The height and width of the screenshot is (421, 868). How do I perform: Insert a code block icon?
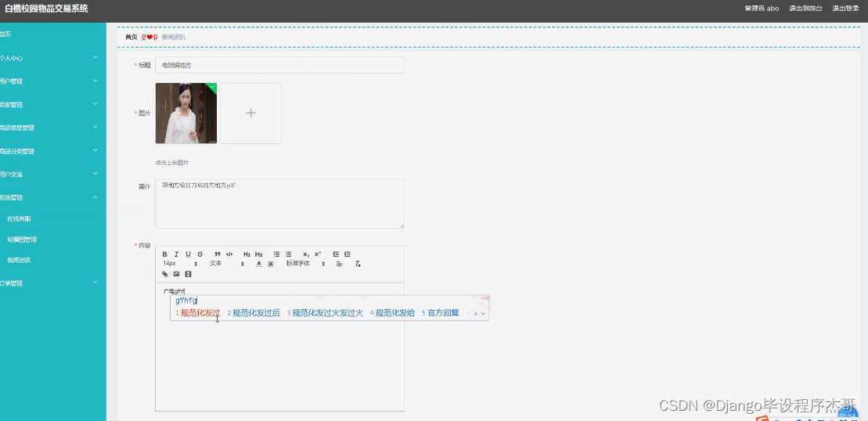tap(229, 254)
